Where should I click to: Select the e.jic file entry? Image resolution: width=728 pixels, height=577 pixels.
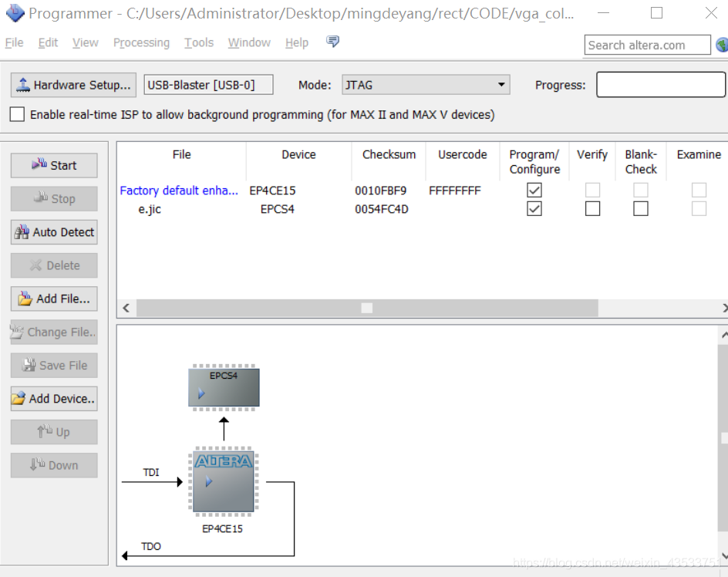150,209
